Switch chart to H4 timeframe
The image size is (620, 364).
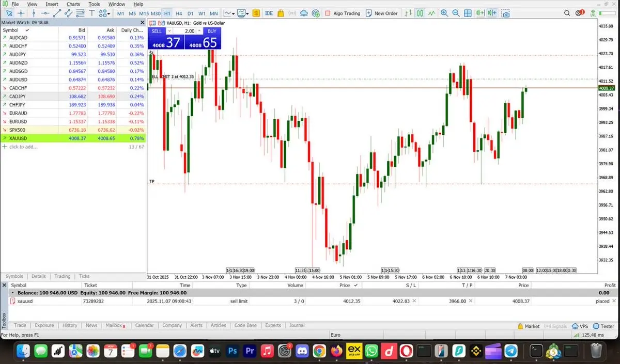pos(178,13)
